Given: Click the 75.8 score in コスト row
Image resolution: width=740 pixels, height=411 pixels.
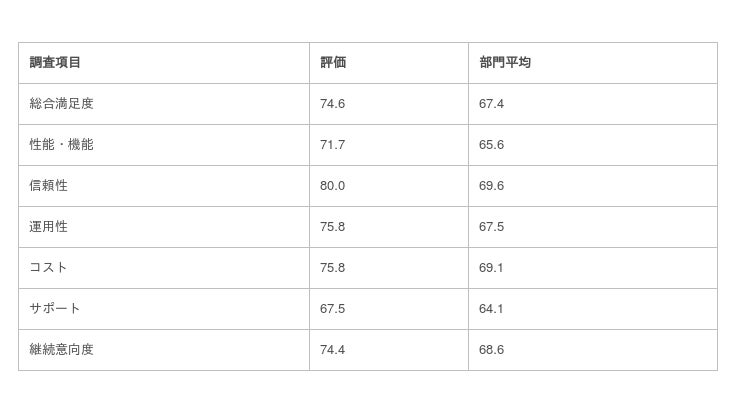Looking at the screenshot, I should click(332, 268).
